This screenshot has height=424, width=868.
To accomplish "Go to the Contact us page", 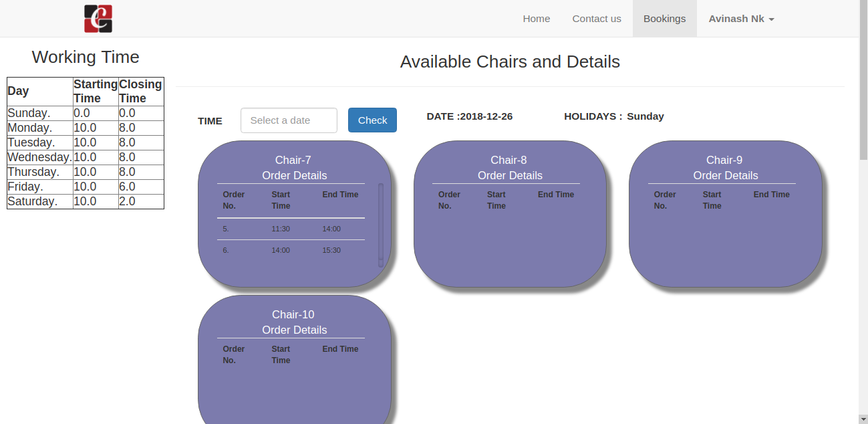I will [x=596, y=19].
